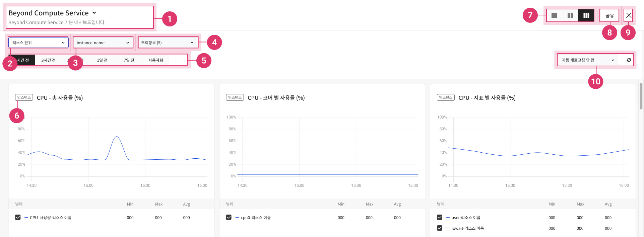Click 인스턴스 badge on CPU 코어 별 사용률 chart

point(235,97)
